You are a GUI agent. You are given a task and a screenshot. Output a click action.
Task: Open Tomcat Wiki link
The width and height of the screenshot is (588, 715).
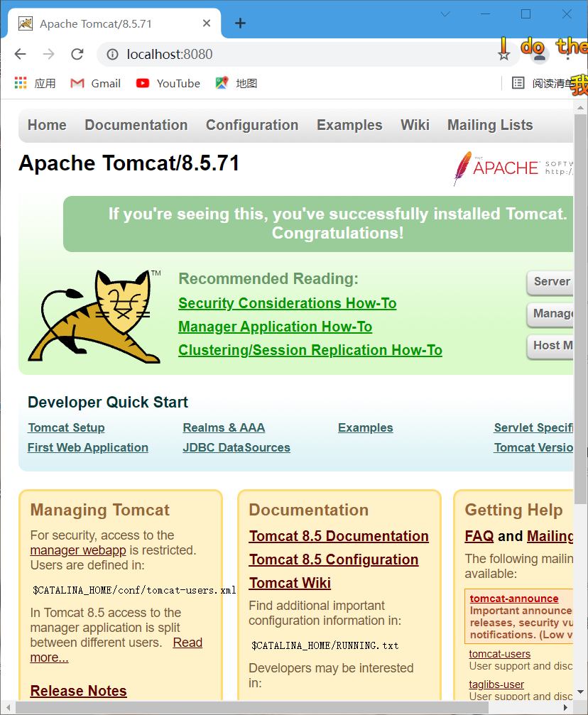pos(290,583)
